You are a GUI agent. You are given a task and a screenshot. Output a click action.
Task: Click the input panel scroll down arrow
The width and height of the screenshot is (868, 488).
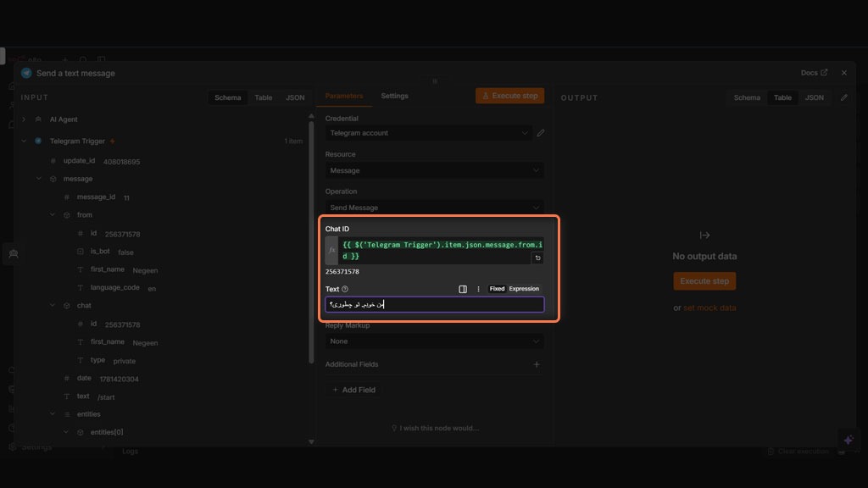(x=311, y=441)
